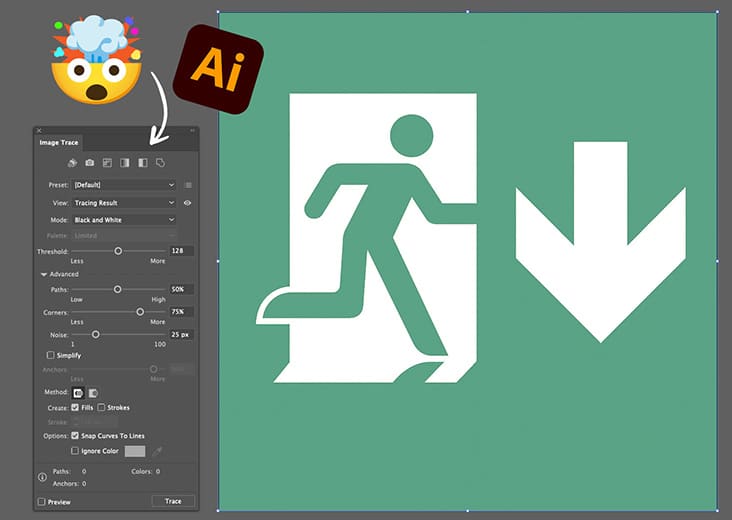Choose the Overlapping method icon
The height and width of the screenshot is (520, 732).
tap(93, 393)
